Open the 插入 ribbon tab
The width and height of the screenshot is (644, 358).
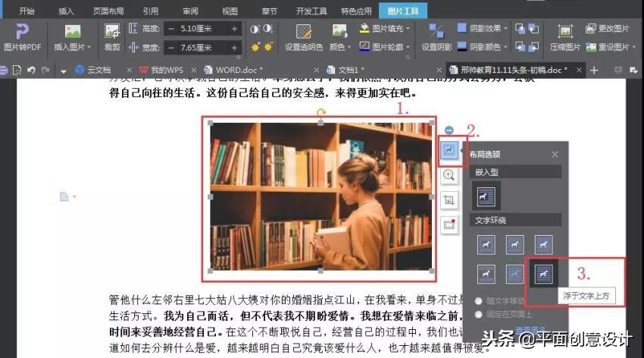click(x=66, y=11)
